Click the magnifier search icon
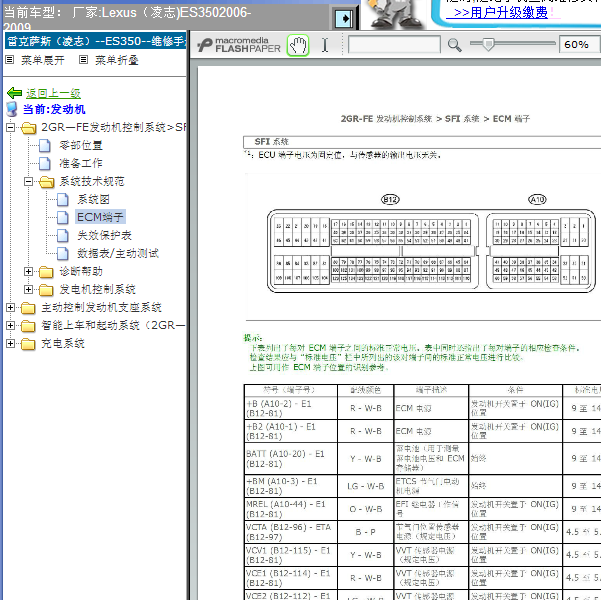 coord(455,45)
